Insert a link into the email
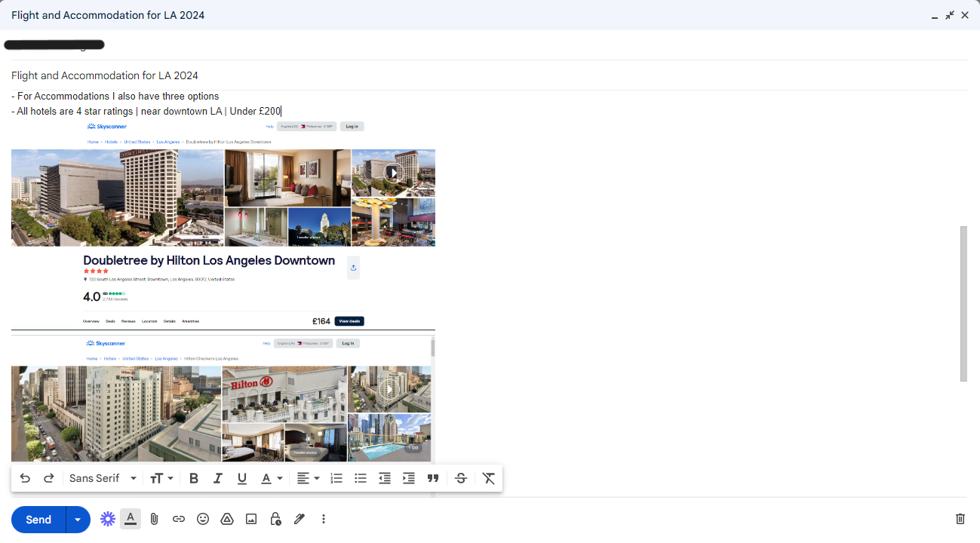The image size is (980, 543). (x=179, y=519)
